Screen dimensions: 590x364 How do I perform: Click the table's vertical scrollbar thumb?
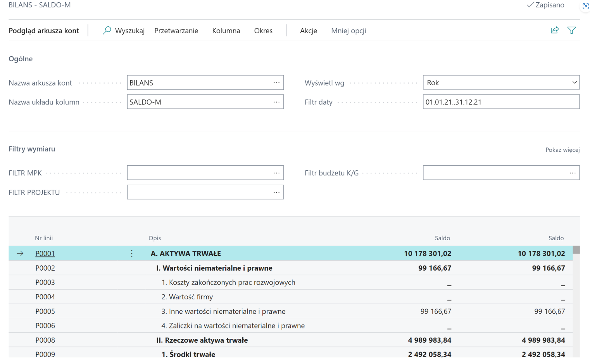tap(576, 250)
